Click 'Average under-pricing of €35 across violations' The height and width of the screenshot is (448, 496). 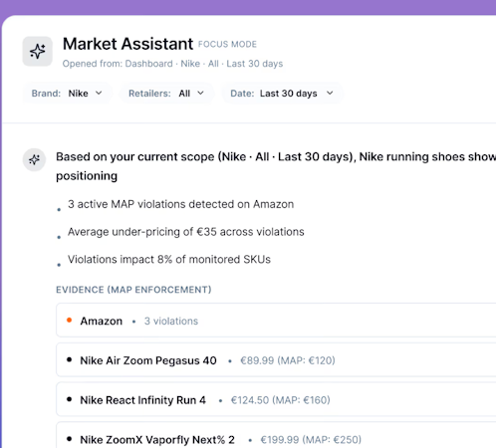coord(186,232)
